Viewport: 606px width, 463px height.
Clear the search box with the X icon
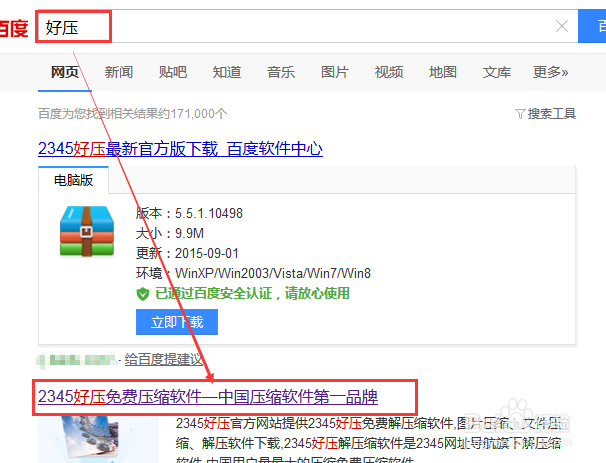[562, 26]
